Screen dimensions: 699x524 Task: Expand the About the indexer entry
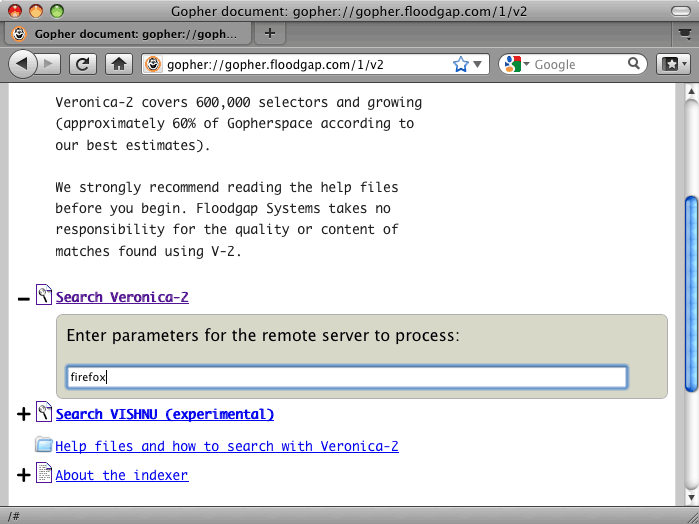24,475
